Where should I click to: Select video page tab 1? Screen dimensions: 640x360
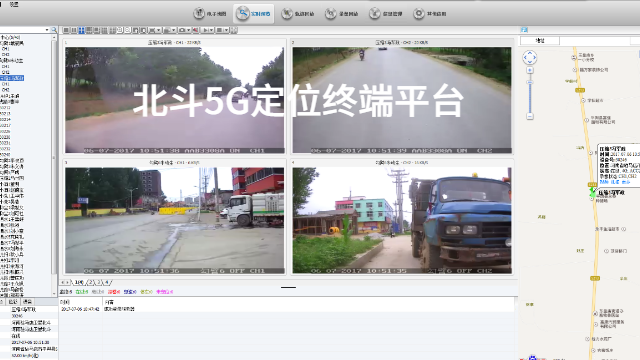tap(78, 282)
